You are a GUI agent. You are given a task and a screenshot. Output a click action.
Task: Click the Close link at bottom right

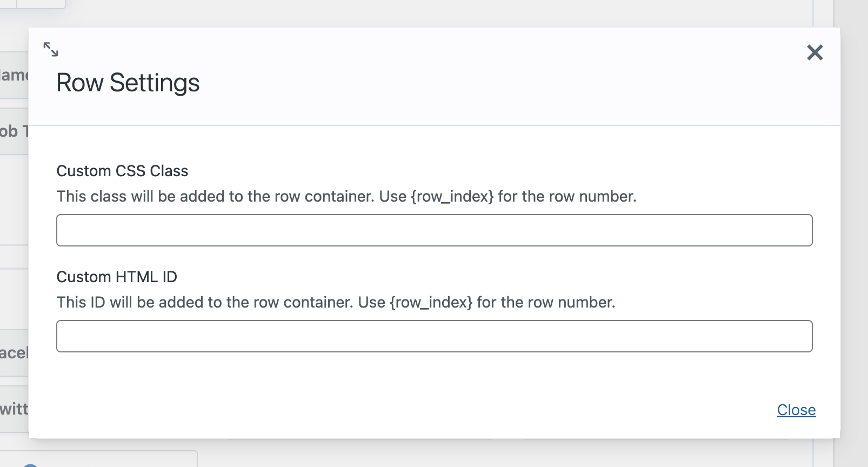coord(796,410)
